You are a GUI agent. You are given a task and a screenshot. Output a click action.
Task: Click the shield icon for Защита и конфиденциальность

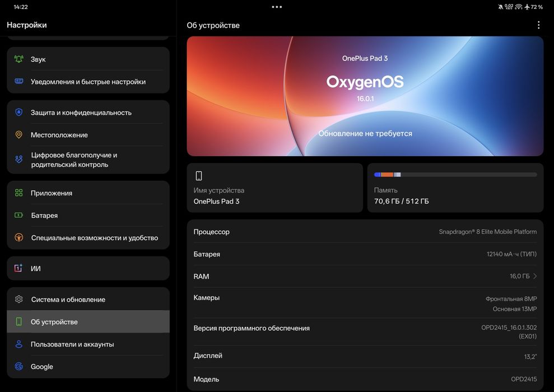(18, 113)
